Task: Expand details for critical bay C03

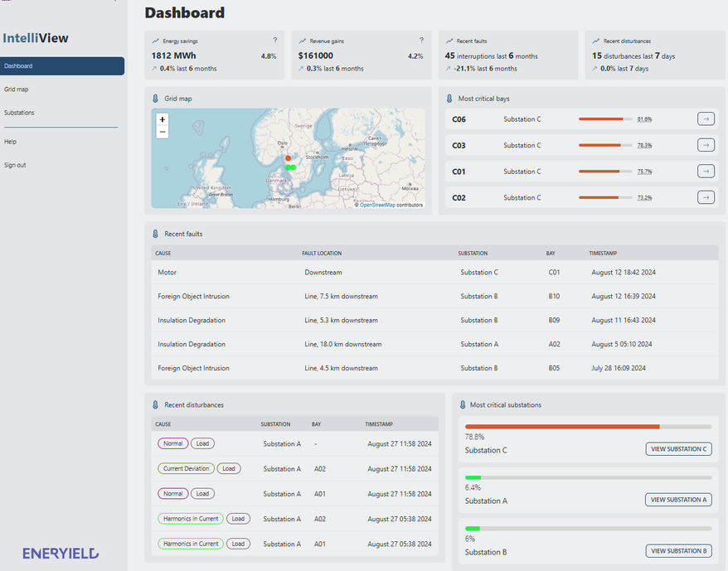Action: pyautogui.click(x=706, y=145)
